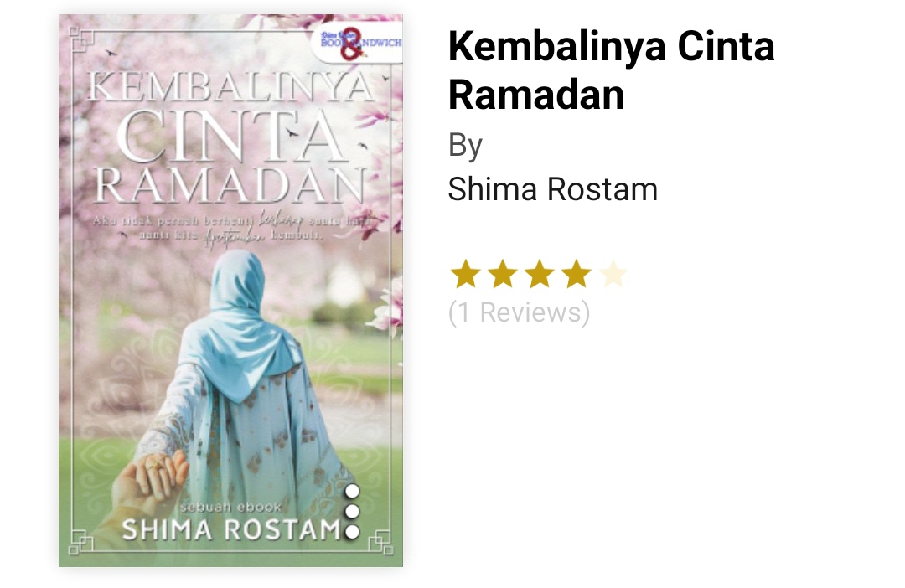Click the faded fifth rating star
The height and width of the screenshot is (588, 905).
(613, 274)
